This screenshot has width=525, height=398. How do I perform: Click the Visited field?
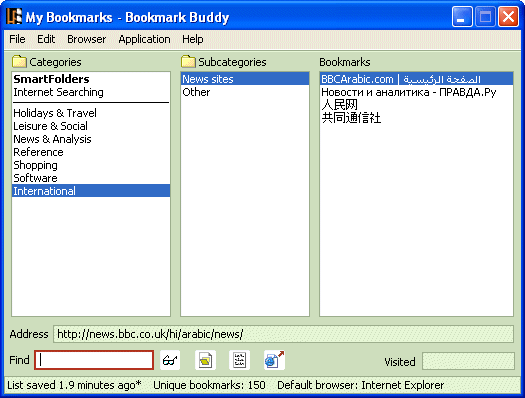pyautogui.click(x=468, y=361)
